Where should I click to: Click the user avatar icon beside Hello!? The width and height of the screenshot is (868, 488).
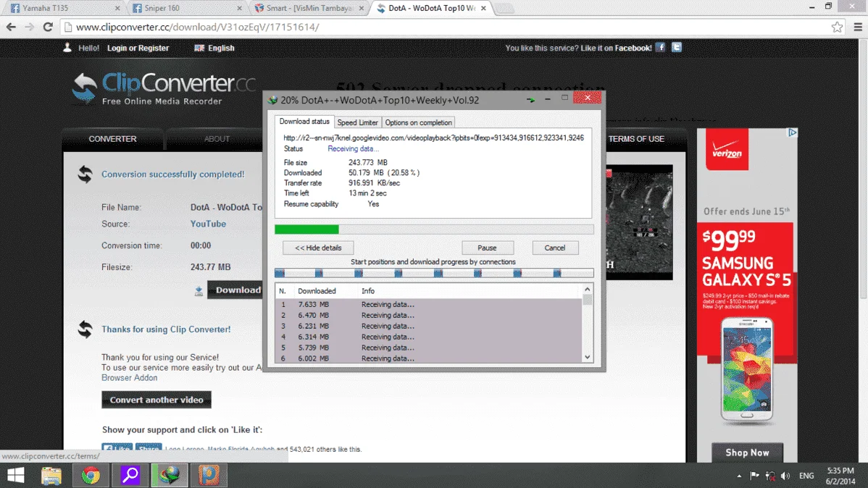point(67,48)
